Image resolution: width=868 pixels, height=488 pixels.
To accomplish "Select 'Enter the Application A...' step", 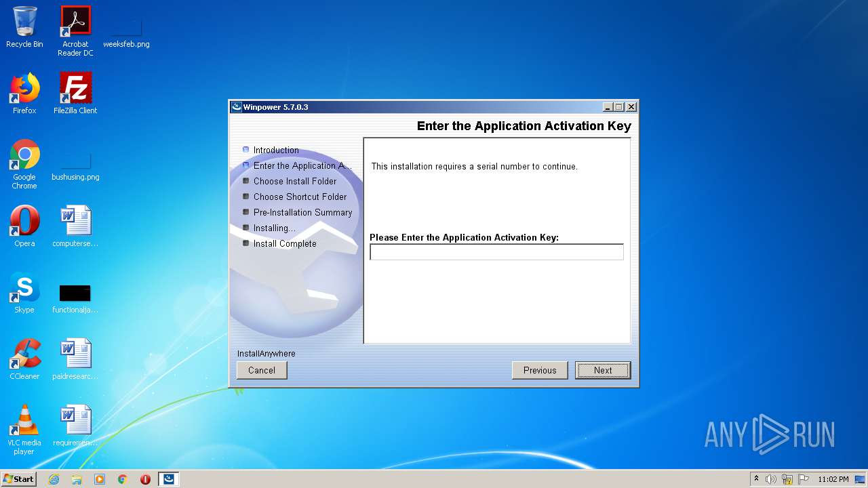I will tap(297, 166).
